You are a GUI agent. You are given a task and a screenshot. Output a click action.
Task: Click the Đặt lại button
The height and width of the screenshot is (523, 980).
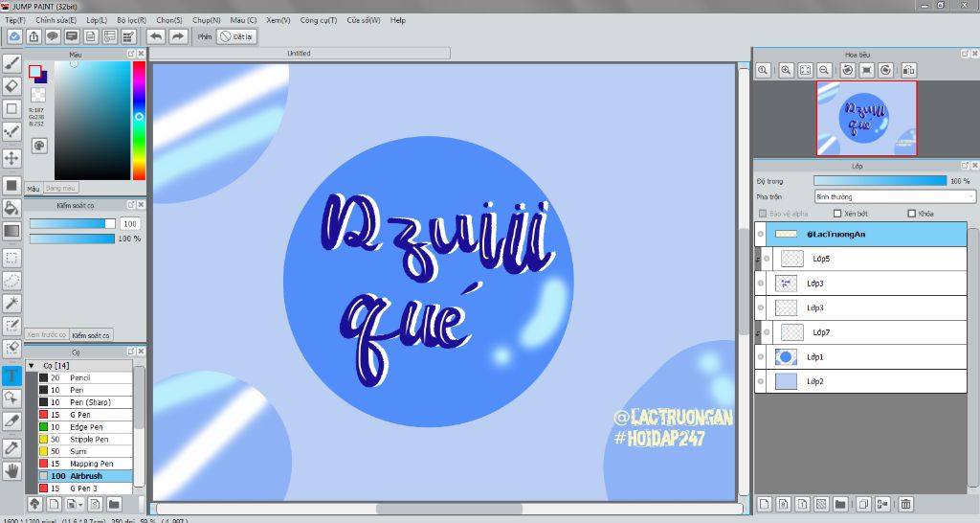[x=237, y=36]
